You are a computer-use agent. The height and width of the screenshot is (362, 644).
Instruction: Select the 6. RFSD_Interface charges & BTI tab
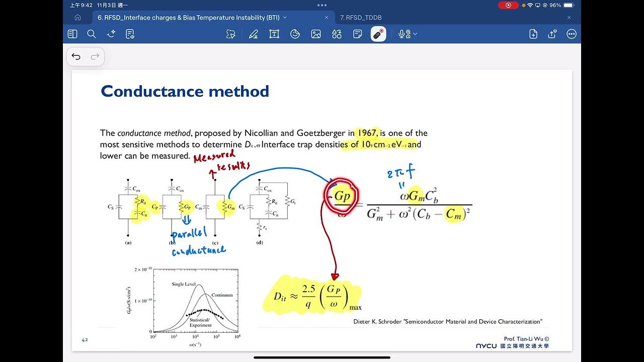(x=189, y=18)
